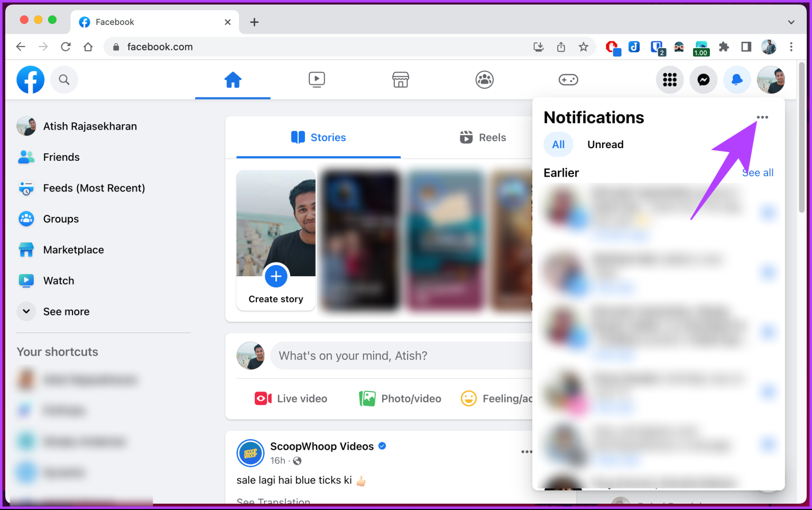This screenshot has height=510, width=812.
Task: Open the Menu apps grid icon
Action: 670,79
